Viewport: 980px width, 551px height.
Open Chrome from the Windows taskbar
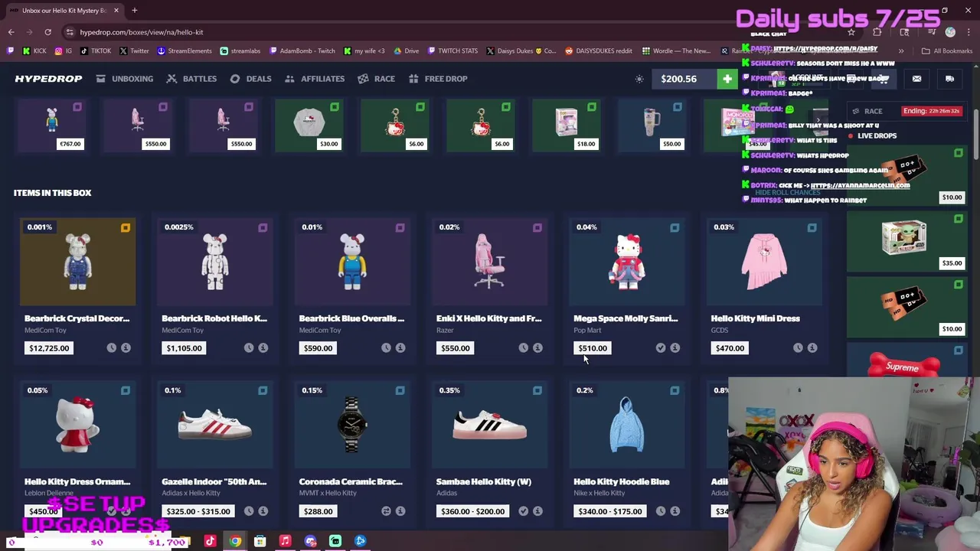[x=235, y=541]
